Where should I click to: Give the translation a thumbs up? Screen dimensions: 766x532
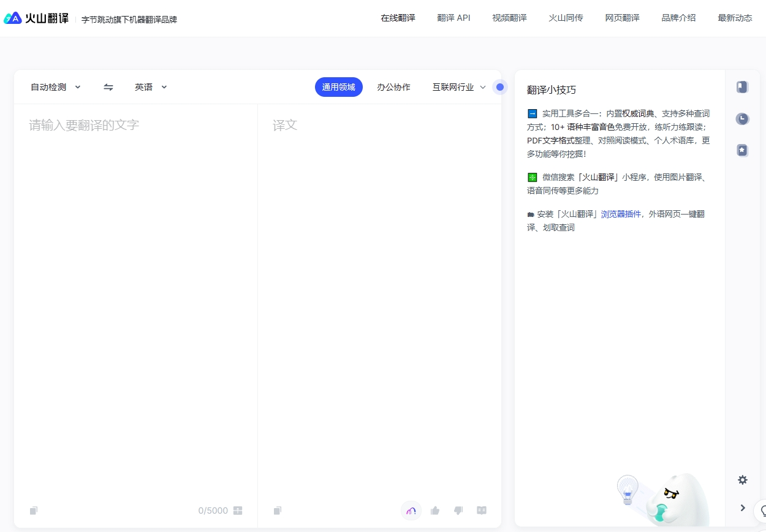[435, 511]
